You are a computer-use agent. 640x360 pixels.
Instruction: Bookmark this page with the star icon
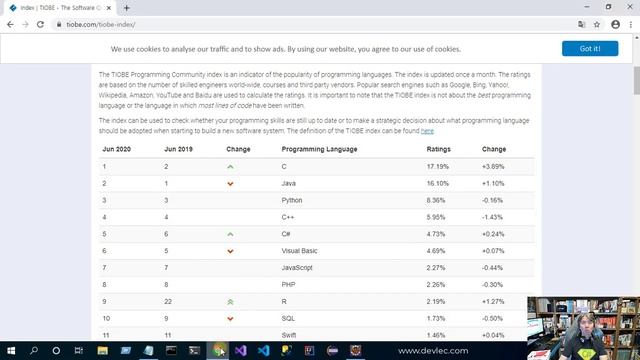click(x=597, y=24)
